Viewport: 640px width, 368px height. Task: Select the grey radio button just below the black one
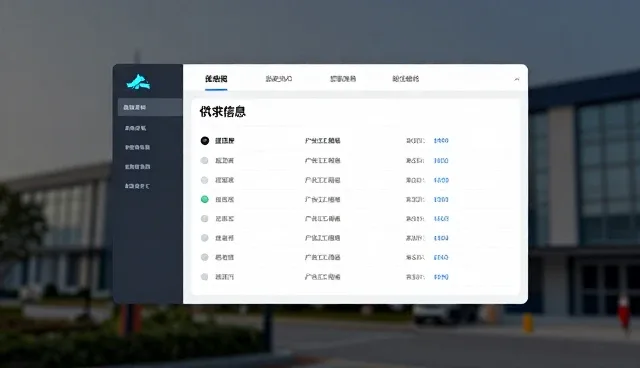click(204, 160)
